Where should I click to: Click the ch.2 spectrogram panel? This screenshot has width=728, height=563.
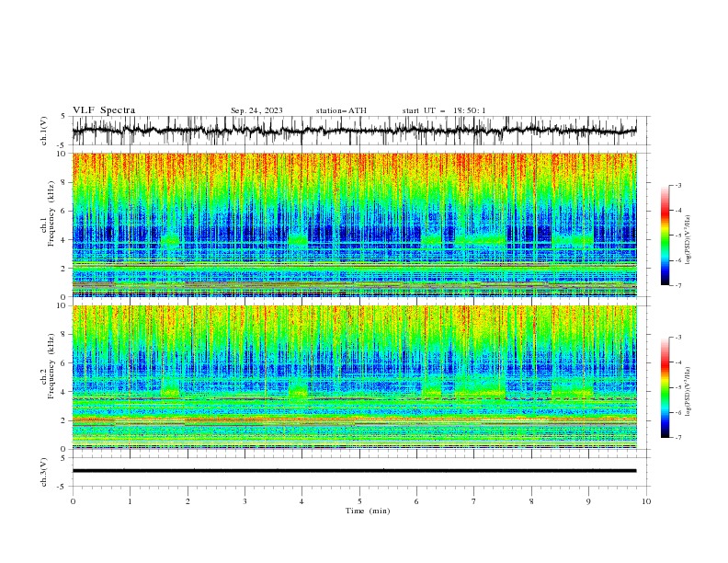point(354,377)
